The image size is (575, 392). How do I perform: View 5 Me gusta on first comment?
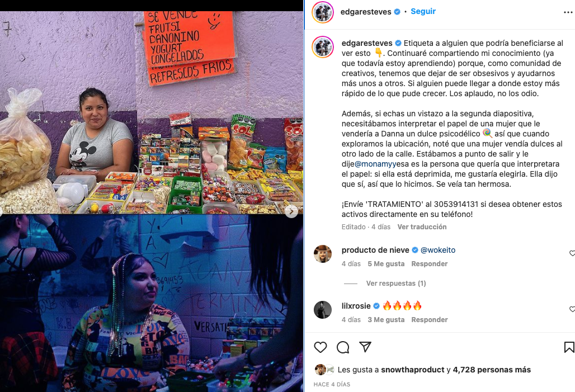tap(386, 263)
